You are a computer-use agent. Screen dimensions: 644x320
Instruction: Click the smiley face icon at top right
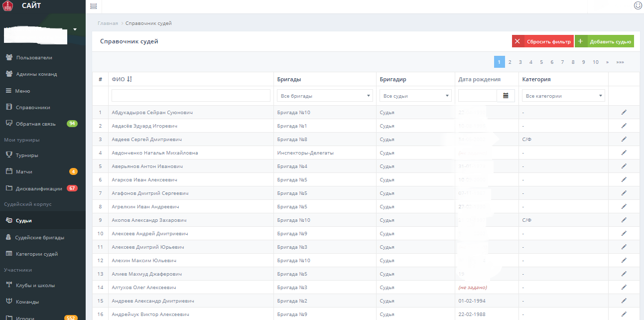(x=638, y=5)
